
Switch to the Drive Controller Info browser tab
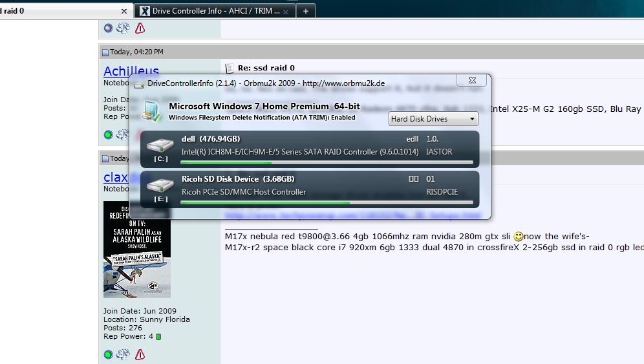click(216, 11)
